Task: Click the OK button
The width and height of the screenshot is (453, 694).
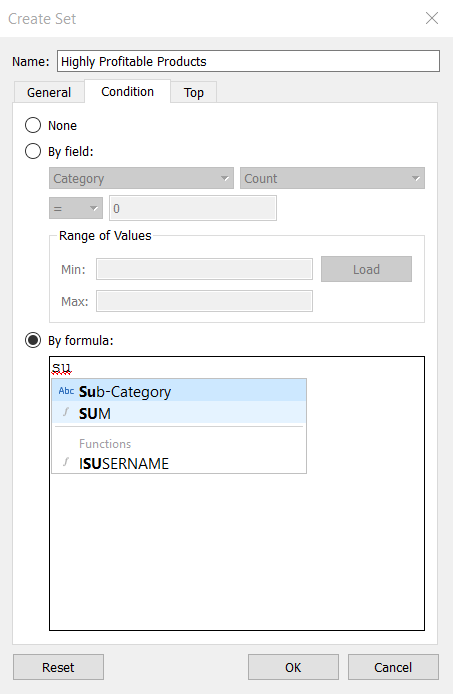Action: click(x=293, y=667)
